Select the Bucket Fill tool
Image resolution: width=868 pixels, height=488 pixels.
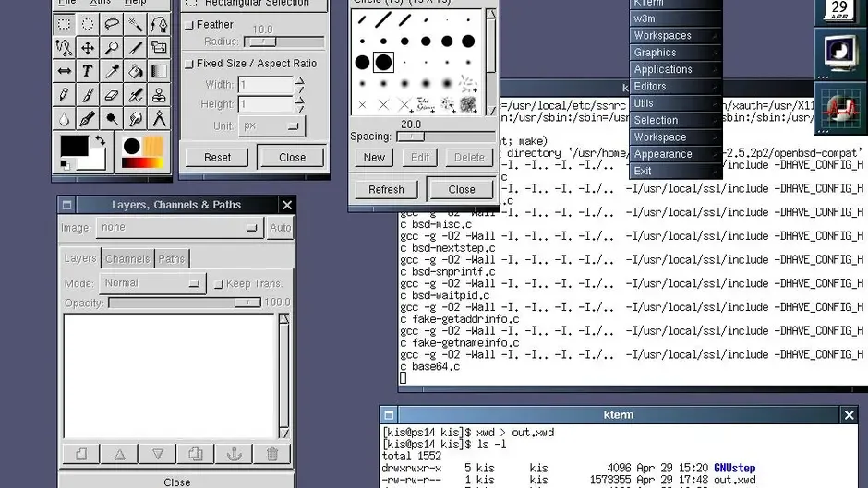click(135, 71)
